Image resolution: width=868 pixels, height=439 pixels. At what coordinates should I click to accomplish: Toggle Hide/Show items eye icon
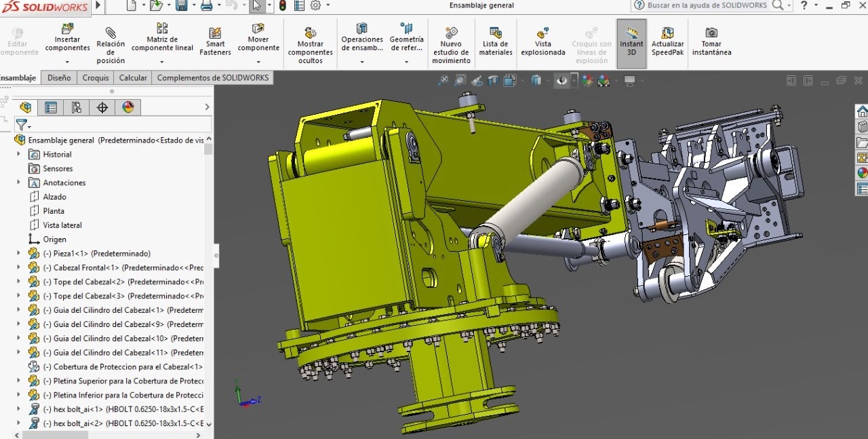(562, 81)
